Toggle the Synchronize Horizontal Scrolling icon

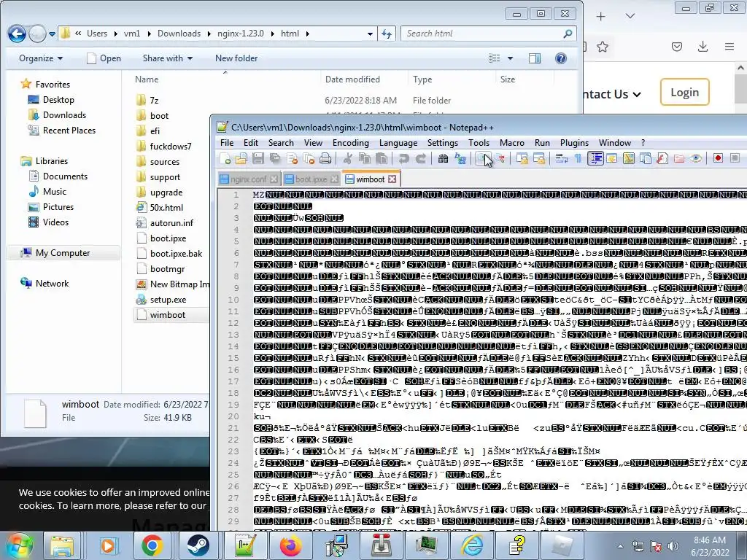[539, 158]
